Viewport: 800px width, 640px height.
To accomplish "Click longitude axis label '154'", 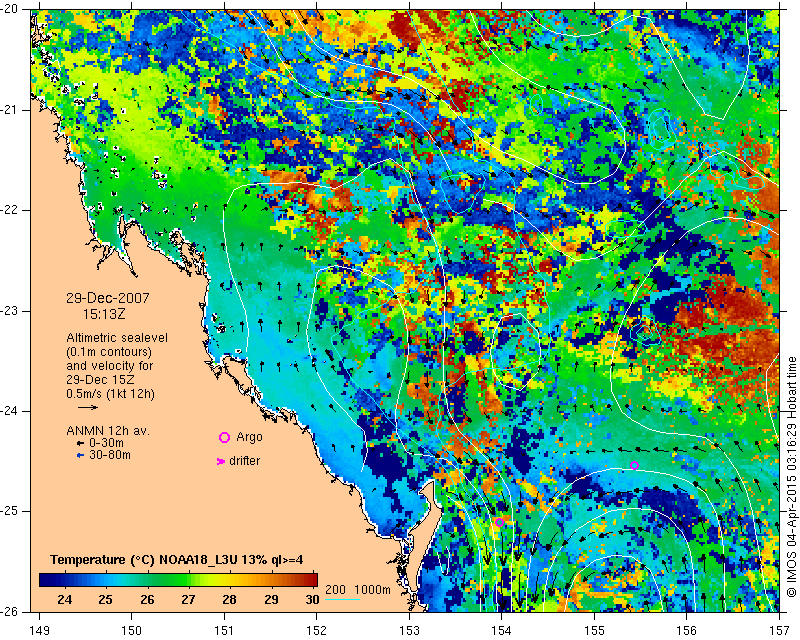I will coord(502,631).
